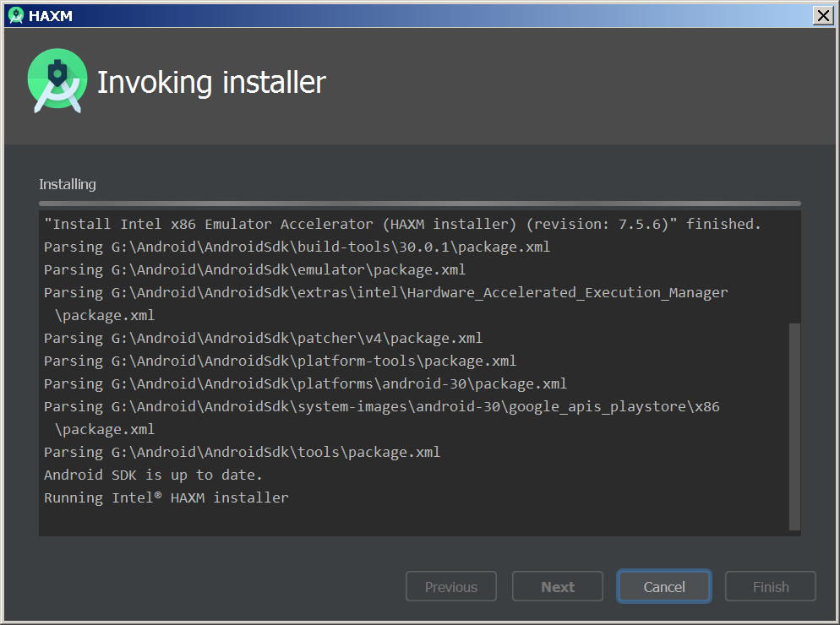Click the Next button
Viewport: 840px width, 625px height.
(558, 586)
